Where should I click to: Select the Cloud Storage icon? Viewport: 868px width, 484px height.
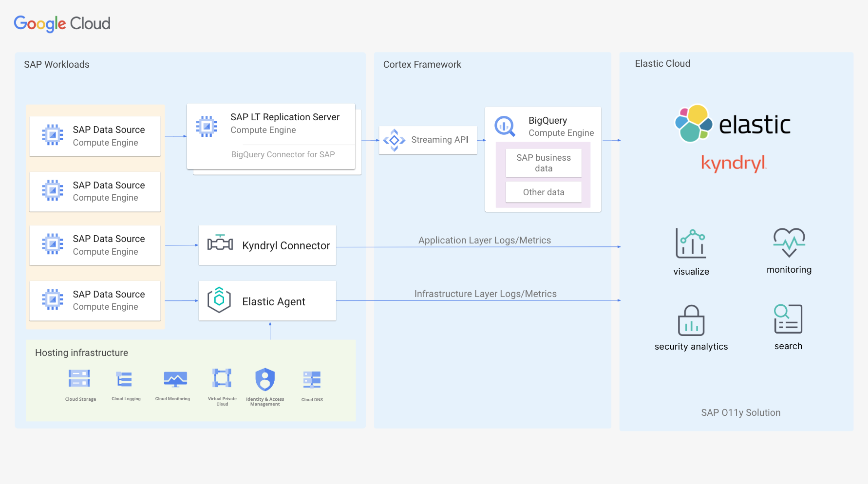point(79,378)
